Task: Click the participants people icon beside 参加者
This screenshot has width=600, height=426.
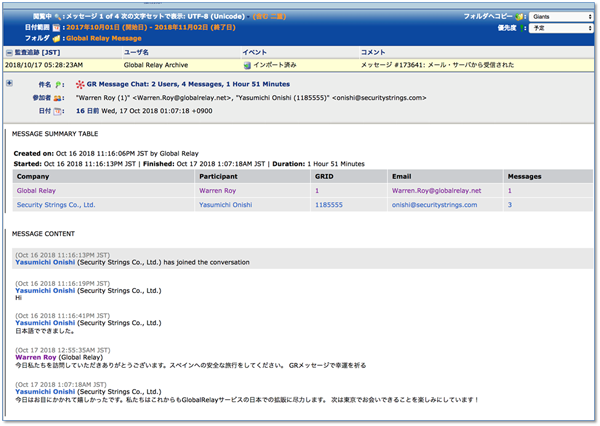Action: pyautogui.click(x=57, y=98)
